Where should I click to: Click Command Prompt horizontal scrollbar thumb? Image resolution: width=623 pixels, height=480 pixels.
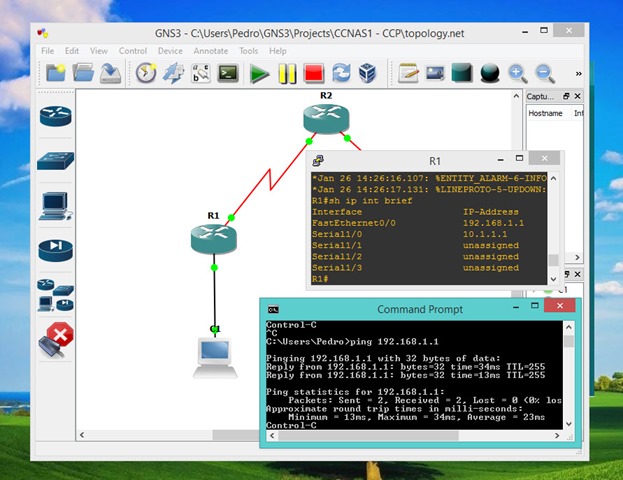coord(368,435)
